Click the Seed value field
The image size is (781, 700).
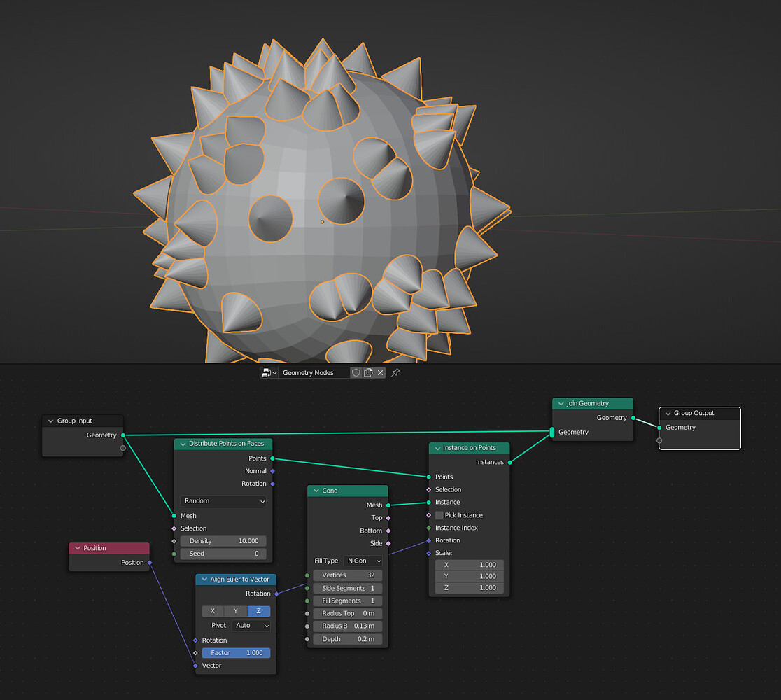[x=223, y=554]
